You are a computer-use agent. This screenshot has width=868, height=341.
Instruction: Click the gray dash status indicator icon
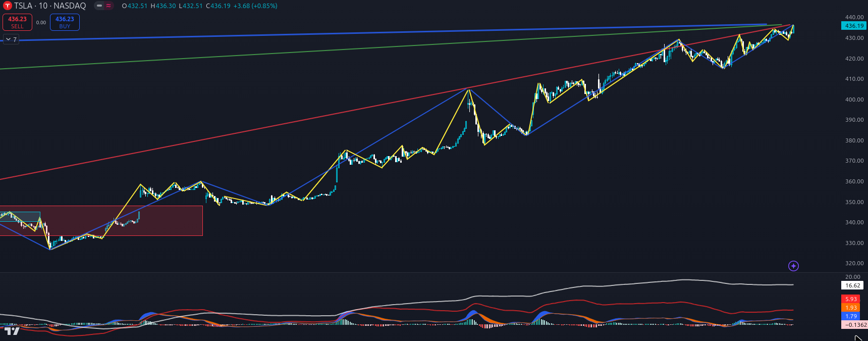[99, 6]
